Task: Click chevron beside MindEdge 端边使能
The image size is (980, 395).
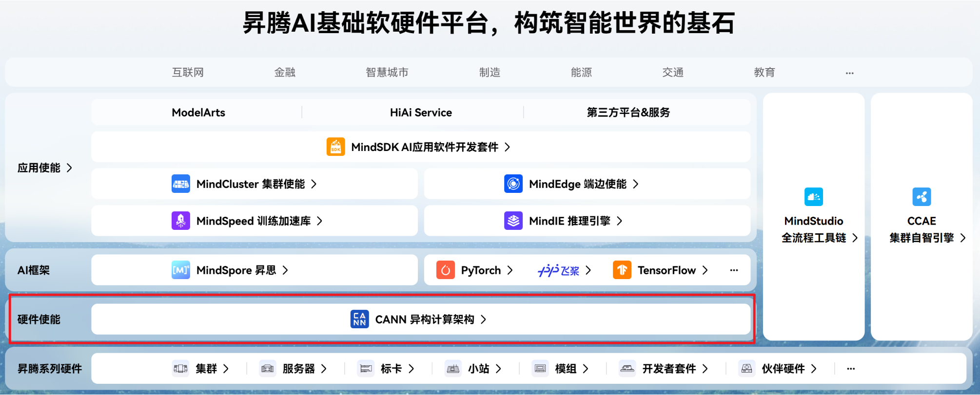Action: (636, 184)
